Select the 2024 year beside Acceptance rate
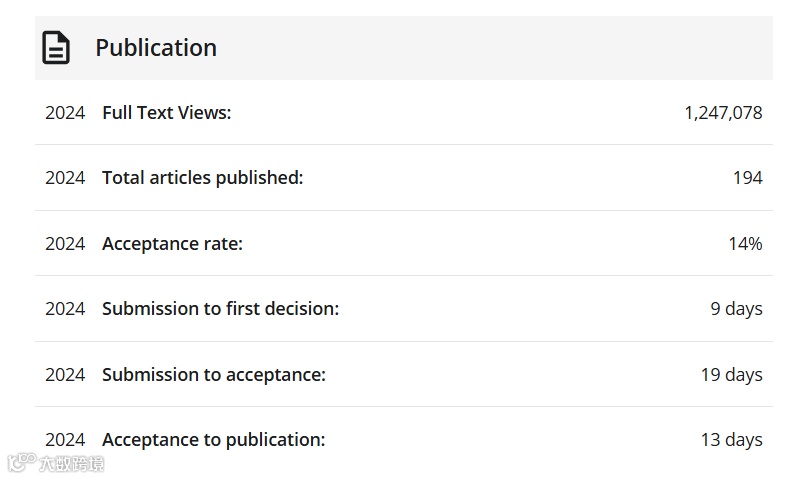 pos(65,243)
